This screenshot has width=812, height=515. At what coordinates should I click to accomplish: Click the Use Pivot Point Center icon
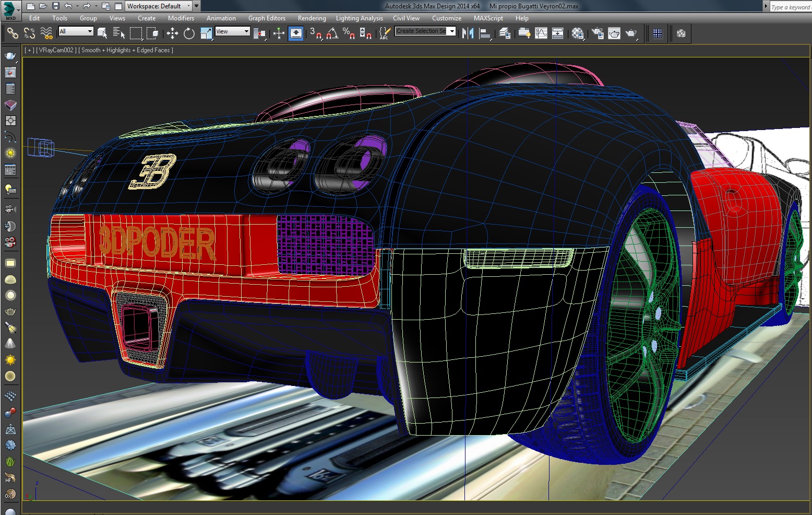259,33
